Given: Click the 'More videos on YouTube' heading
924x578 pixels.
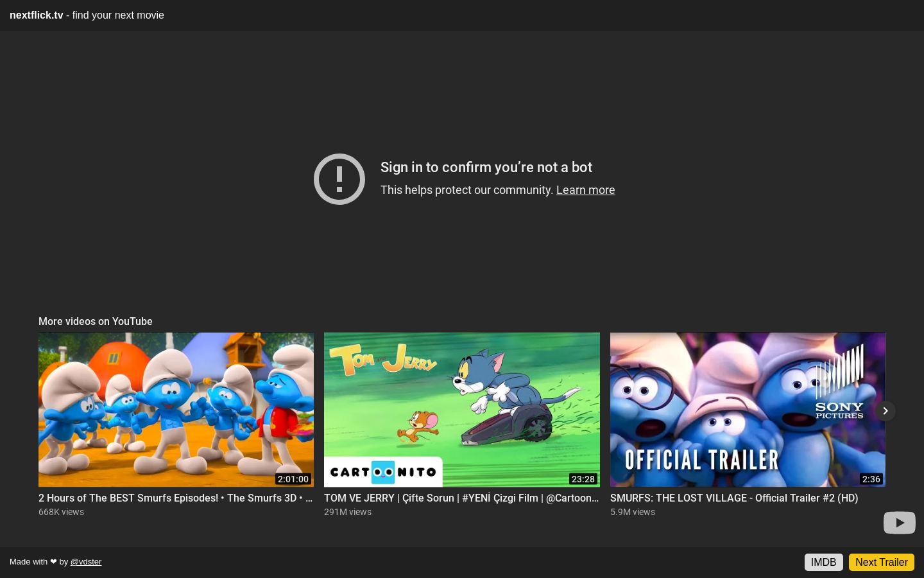Looking at the screenshot, I should coord(96,322).
